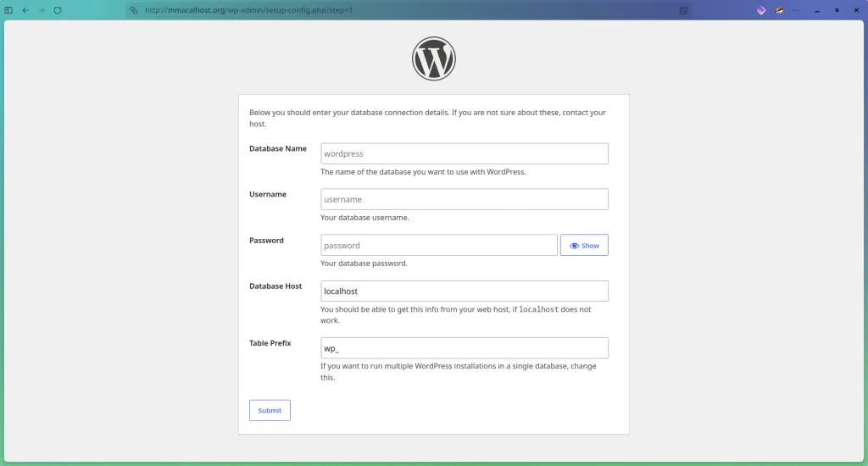Viewport: 868px width, 466px height.
Task: Click 'Your database username.' hint text
Action: tap(364, 218)
